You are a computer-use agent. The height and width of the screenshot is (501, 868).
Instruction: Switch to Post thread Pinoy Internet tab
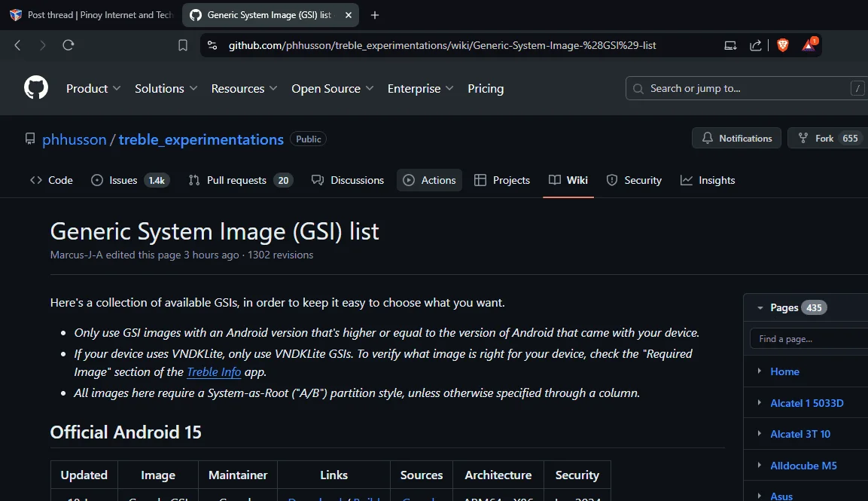pos(92,15)
